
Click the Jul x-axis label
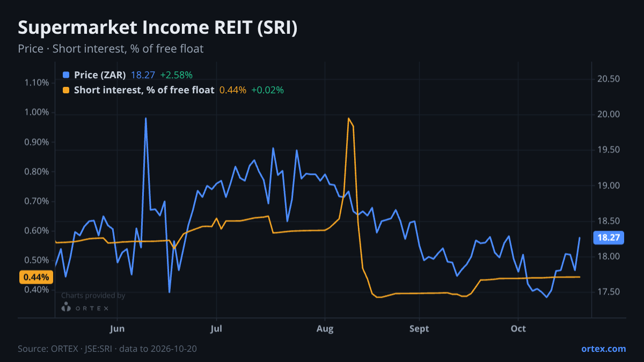pyautogui.click(x=216, y=329)
